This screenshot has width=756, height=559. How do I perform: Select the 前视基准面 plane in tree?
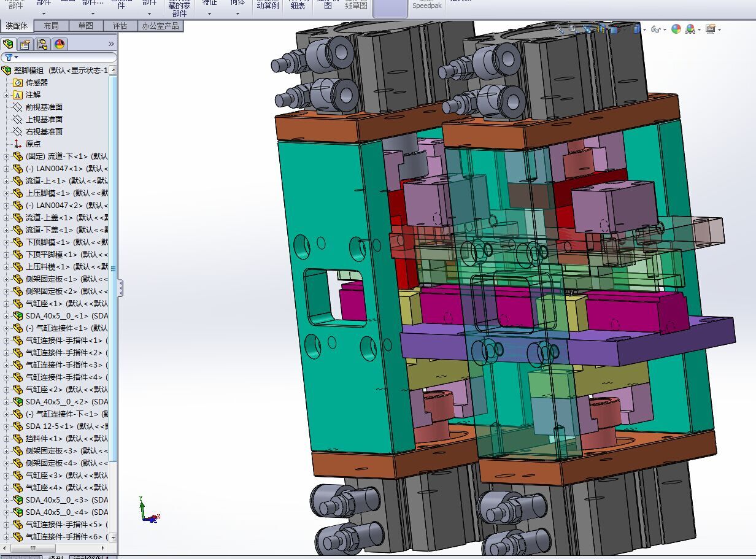click(44, 107)
